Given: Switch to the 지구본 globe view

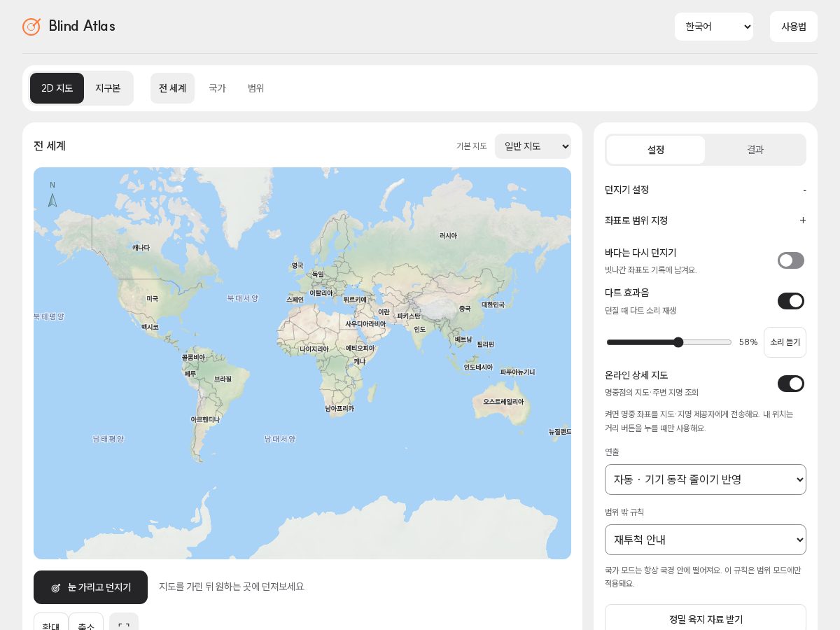Looking at the screenshot, I should coord(108,88).
